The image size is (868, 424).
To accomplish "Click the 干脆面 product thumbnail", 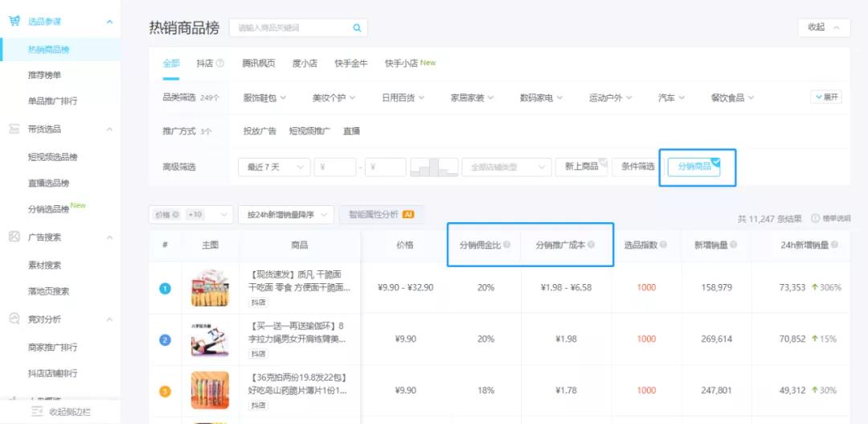I will [210, 288].
